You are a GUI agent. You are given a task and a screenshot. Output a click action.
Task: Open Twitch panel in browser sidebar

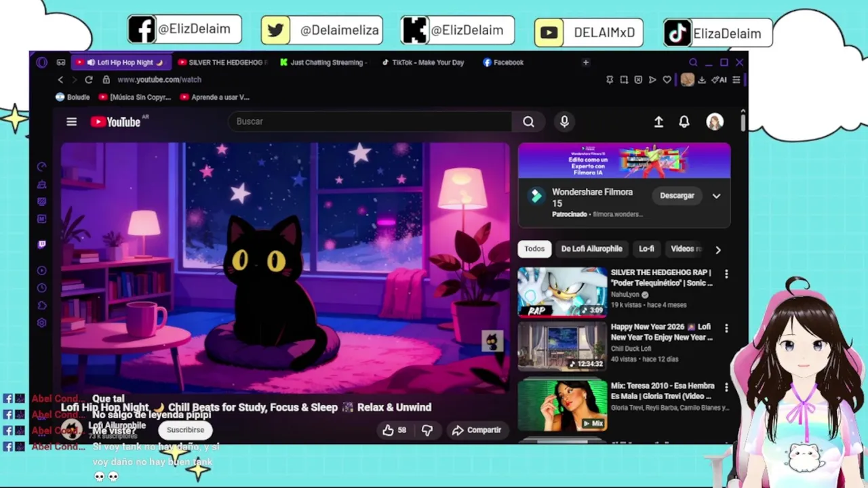42,245
